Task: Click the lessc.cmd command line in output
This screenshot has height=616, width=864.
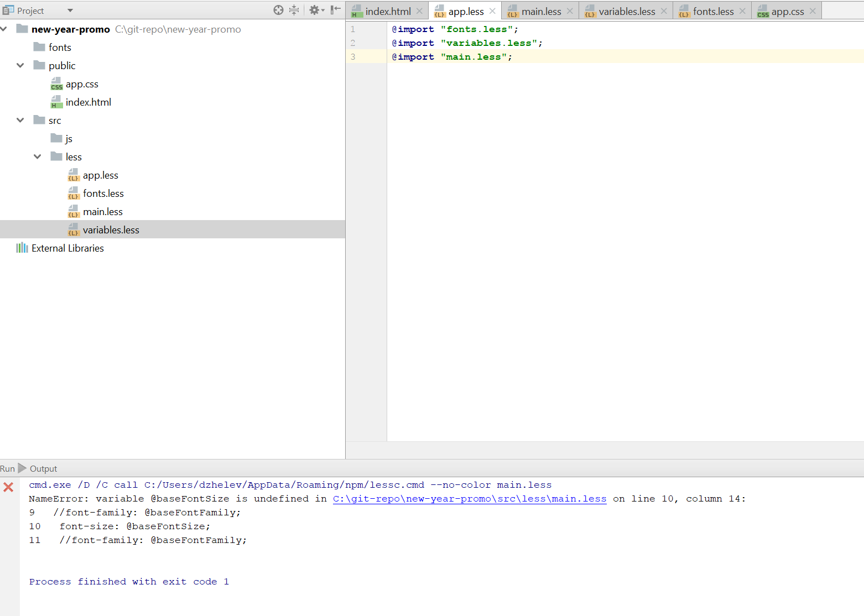Action: 290,485
